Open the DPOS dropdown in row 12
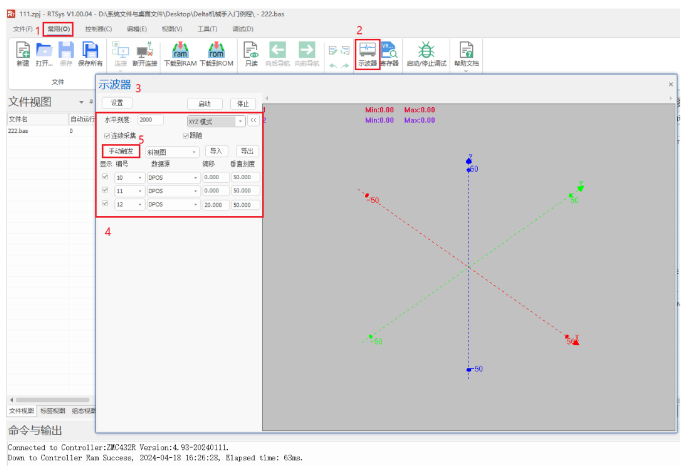 173,205
